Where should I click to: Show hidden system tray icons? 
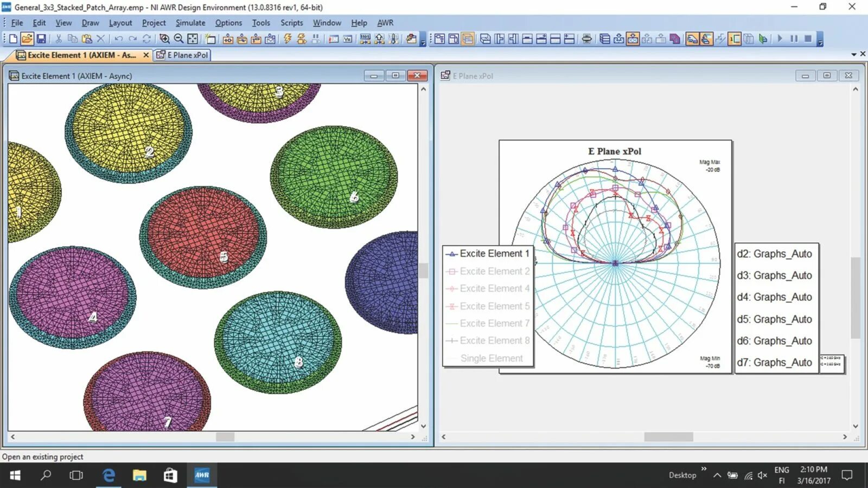(x=717, y=476)
